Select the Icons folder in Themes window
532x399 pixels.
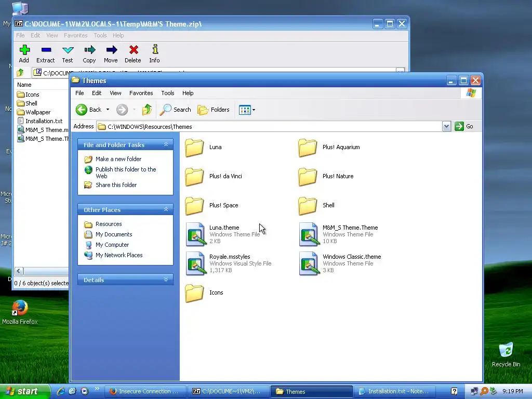click(204, 293)
